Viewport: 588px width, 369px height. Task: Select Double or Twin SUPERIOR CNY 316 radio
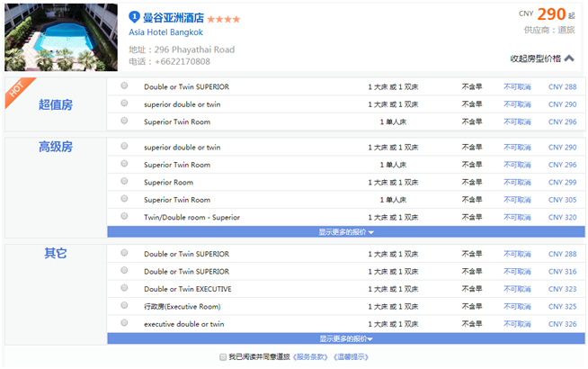pyautogui.click(x=124, y=270)
